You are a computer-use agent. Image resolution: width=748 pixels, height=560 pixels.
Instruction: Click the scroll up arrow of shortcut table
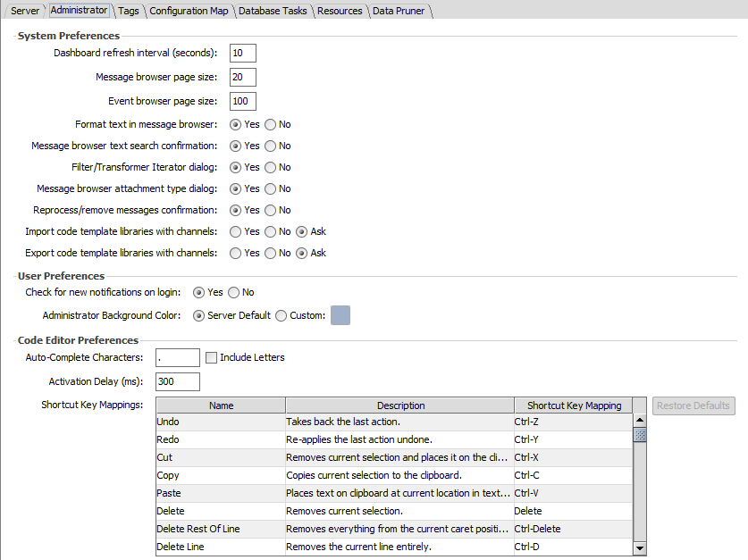[x=639, y=421]
